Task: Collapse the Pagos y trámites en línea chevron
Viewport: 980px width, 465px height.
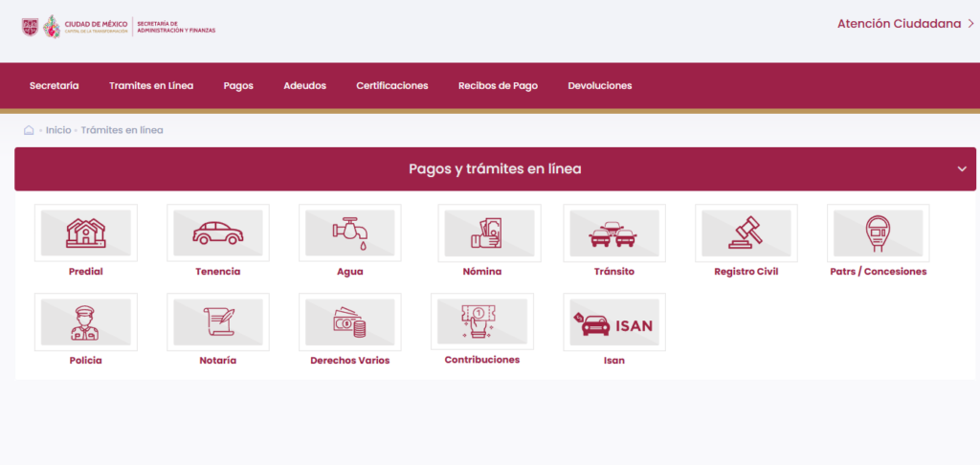Action: coord(962,169)
